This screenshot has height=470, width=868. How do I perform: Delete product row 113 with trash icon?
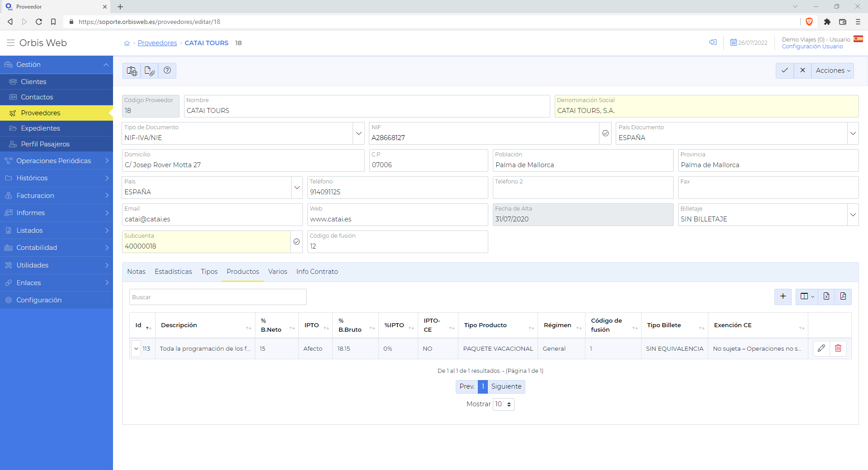click(838, 348)
